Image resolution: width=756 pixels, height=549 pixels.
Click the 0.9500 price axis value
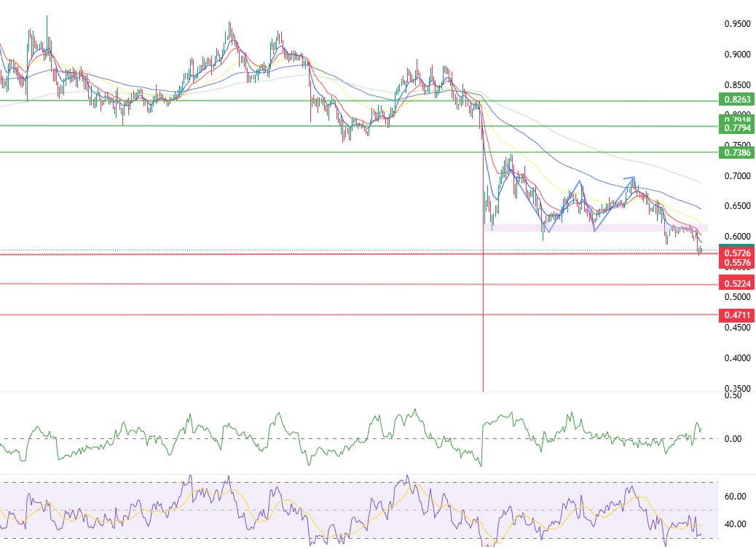point(736,24)
